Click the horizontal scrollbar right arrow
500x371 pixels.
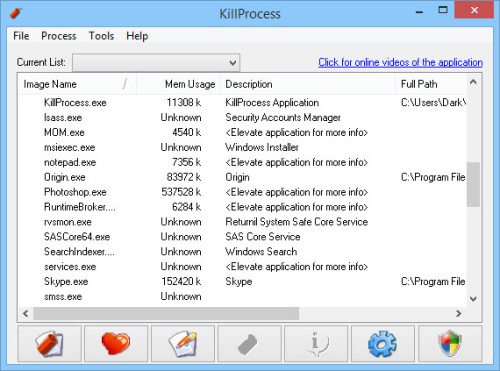[x=459, y=313]
